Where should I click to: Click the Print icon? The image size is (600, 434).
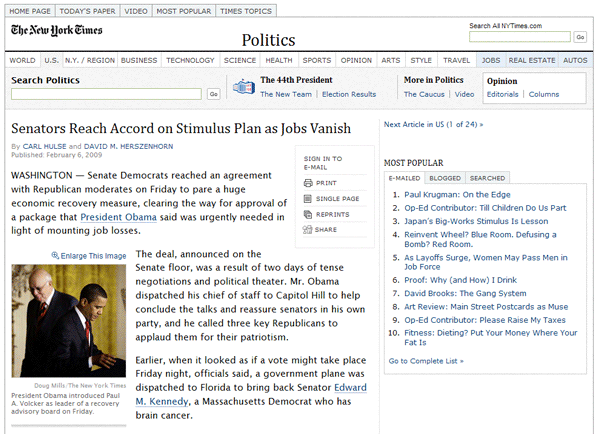[x=308, y=183]
